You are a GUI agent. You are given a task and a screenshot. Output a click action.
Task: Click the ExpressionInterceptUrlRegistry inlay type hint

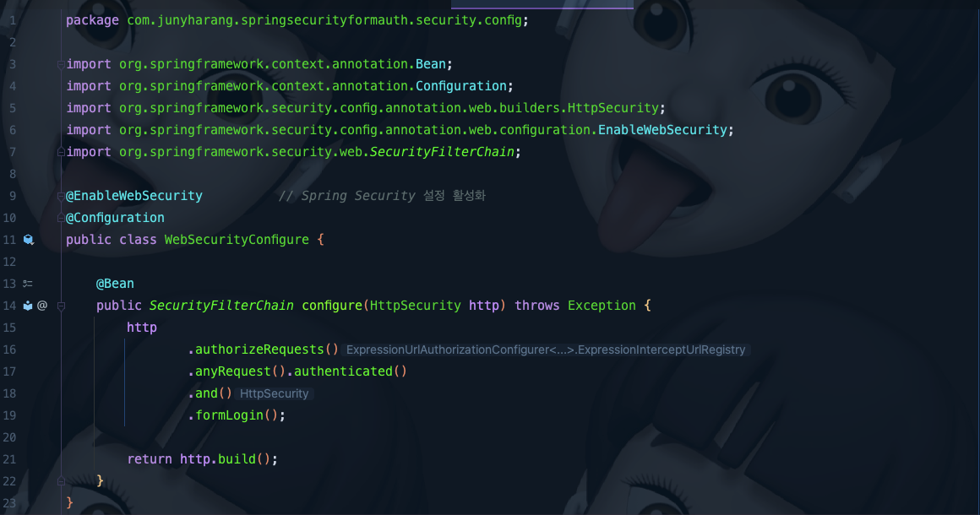546,350
